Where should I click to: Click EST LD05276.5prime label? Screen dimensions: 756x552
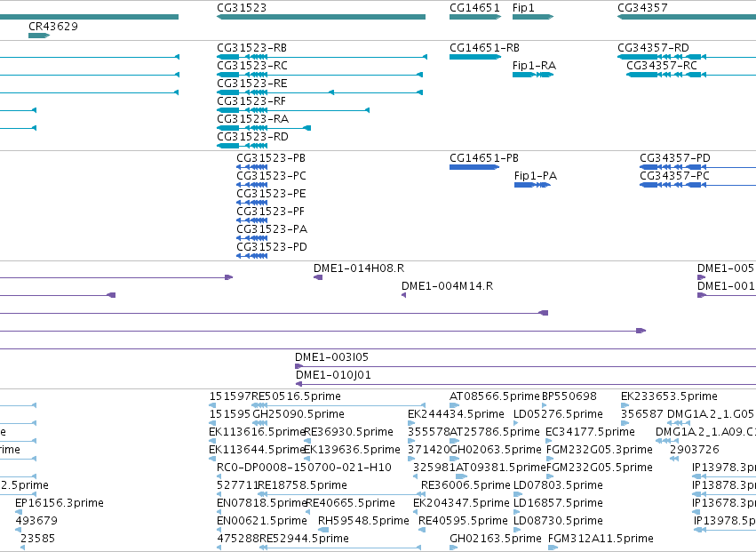point(558,414)
